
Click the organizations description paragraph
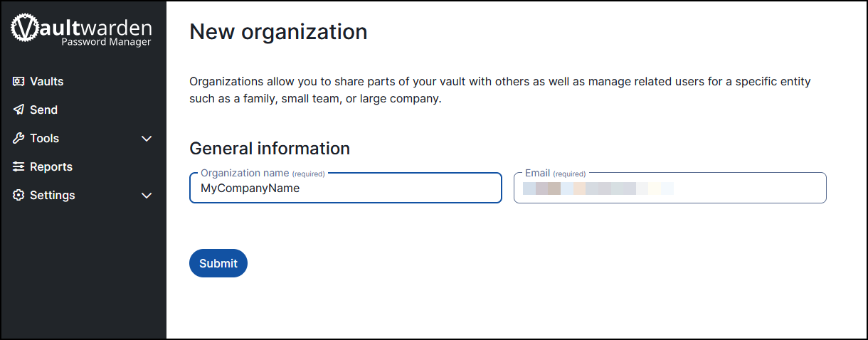click(499, 90)
